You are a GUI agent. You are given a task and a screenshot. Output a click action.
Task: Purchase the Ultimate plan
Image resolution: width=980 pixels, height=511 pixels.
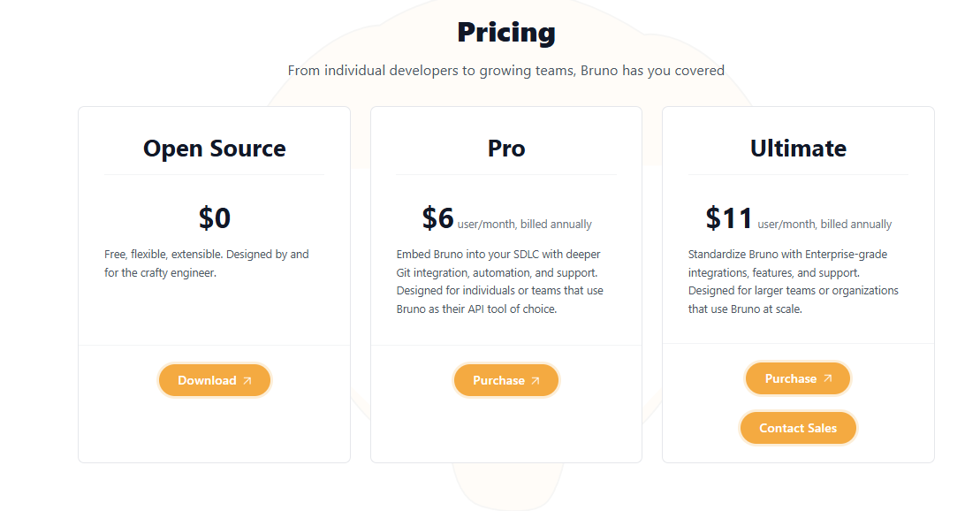798,378
